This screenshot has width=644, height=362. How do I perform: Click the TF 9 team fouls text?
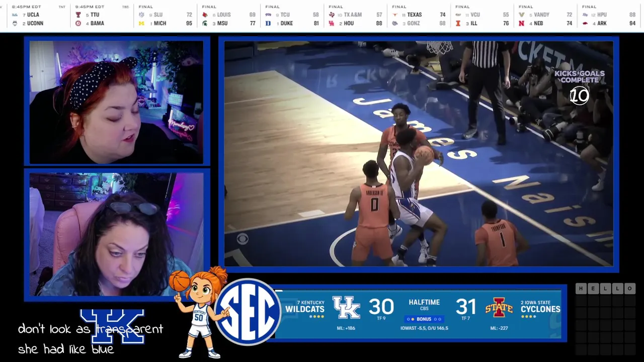[x=381, y=318]
